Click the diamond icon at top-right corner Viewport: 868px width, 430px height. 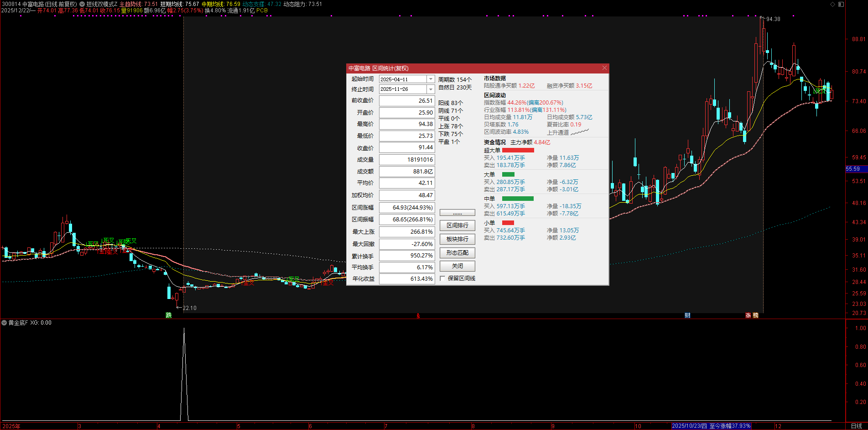coord(832,4)
